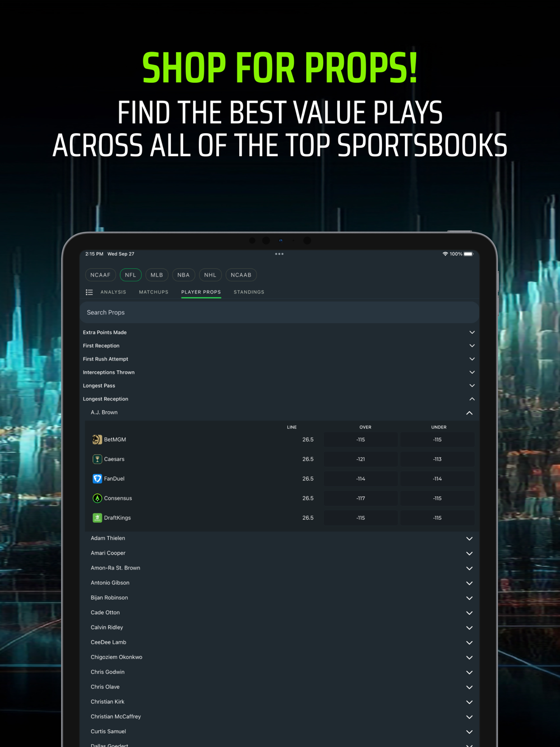Select the NHL league pill
Image resolution: width=560 pixels, height=747 pixels.
click(x=210, y=275)
